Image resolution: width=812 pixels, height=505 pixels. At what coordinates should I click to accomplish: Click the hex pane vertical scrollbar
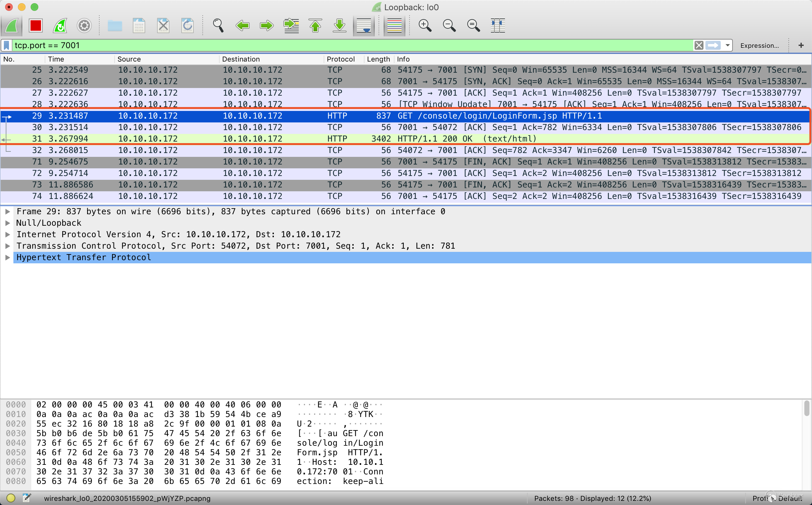coord(807,409)
